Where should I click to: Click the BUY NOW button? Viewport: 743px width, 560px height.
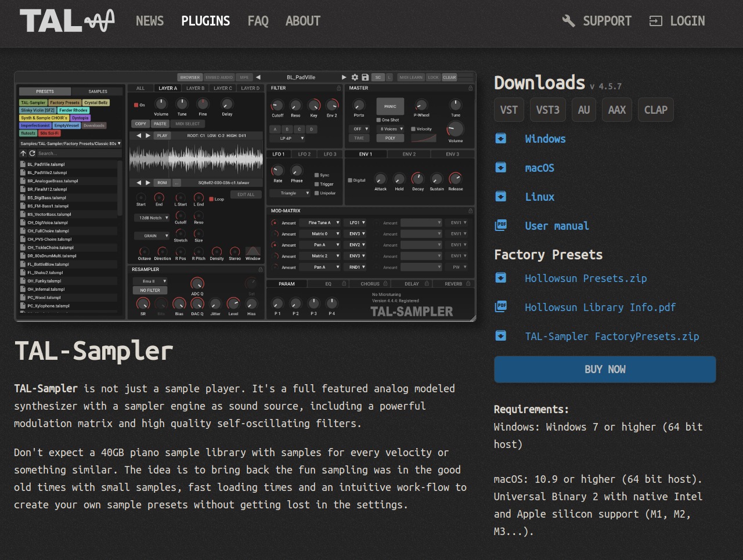coord(605,370)
